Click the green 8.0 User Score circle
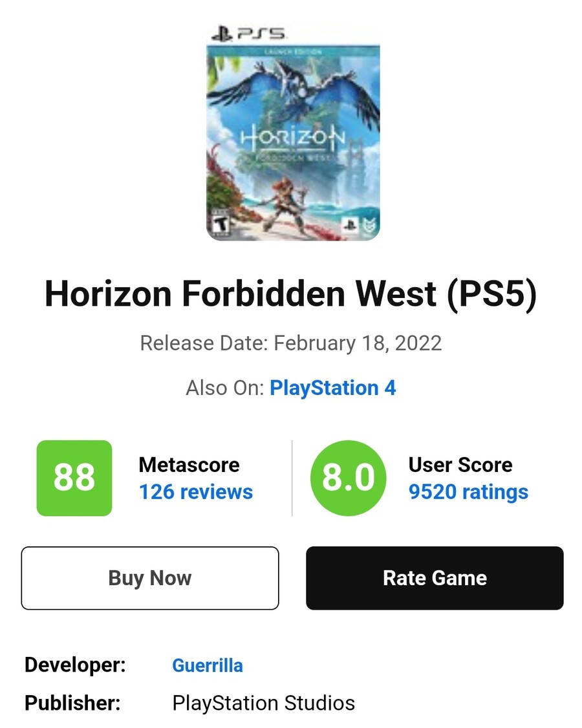The image size is (582, 728). (x=349, y=478)
